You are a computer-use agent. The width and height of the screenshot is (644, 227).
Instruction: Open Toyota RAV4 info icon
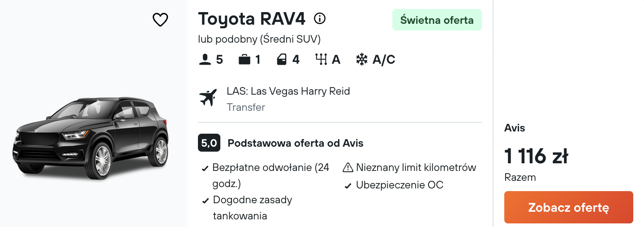tap(320, 19)
